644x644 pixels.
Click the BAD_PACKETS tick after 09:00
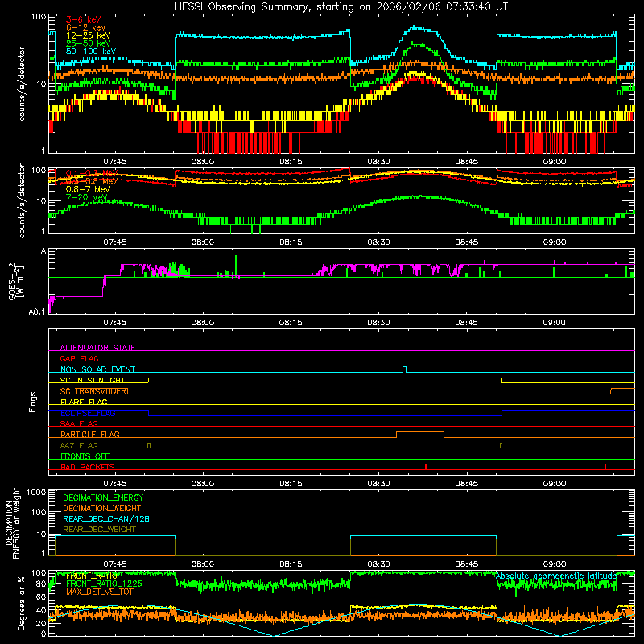coord(605,467)
